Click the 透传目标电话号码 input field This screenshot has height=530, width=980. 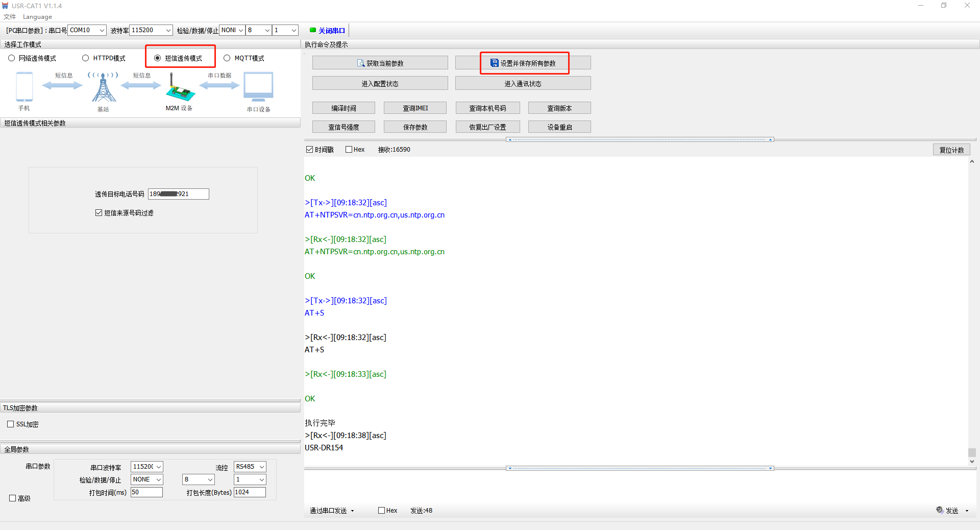(178, 194)
